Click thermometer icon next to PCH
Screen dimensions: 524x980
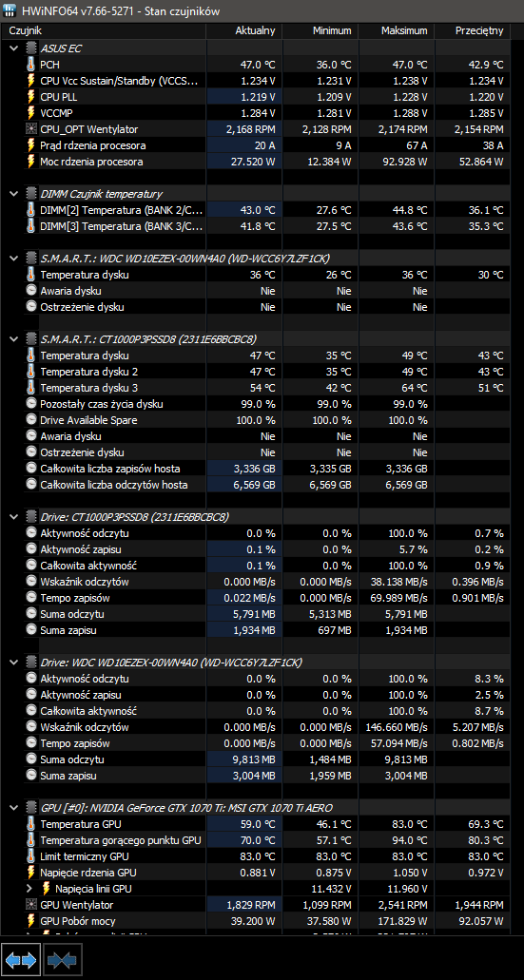click(x=31, y=65)
